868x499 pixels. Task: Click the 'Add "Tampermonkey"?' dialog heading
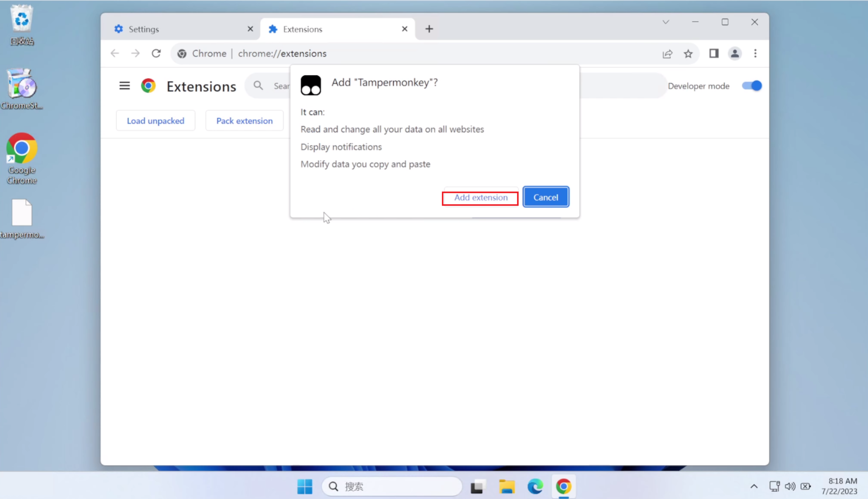click(385, 83)
